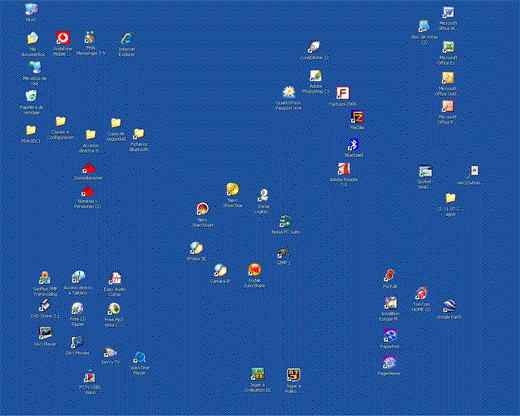Screen dimensions: 520x416
Task: Launch QuickTime Player
Action: coord(139,358)
